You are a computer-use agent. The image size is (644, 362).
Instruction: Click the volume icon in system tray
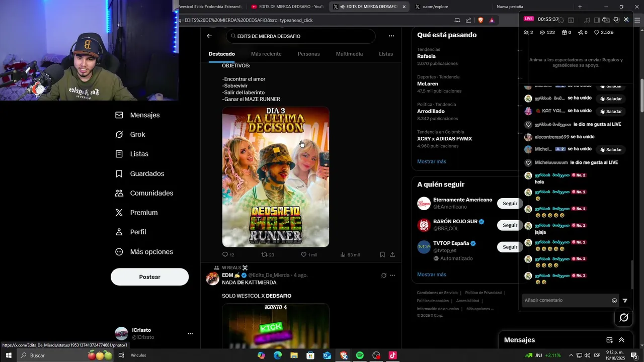587,355
